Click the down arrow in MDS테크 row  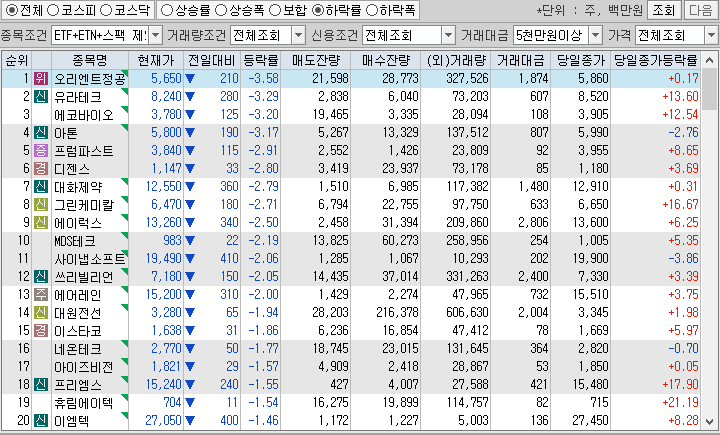tap(190, 241)
